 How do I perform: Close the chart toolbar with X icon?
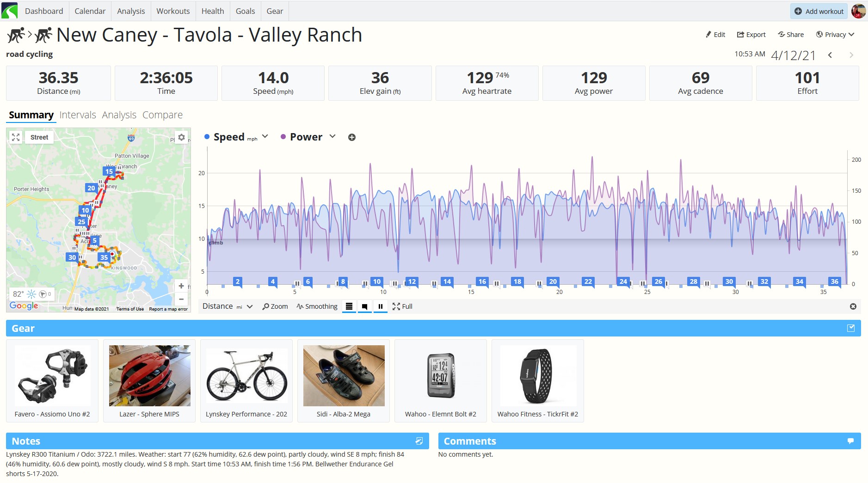tap(853, 306)
